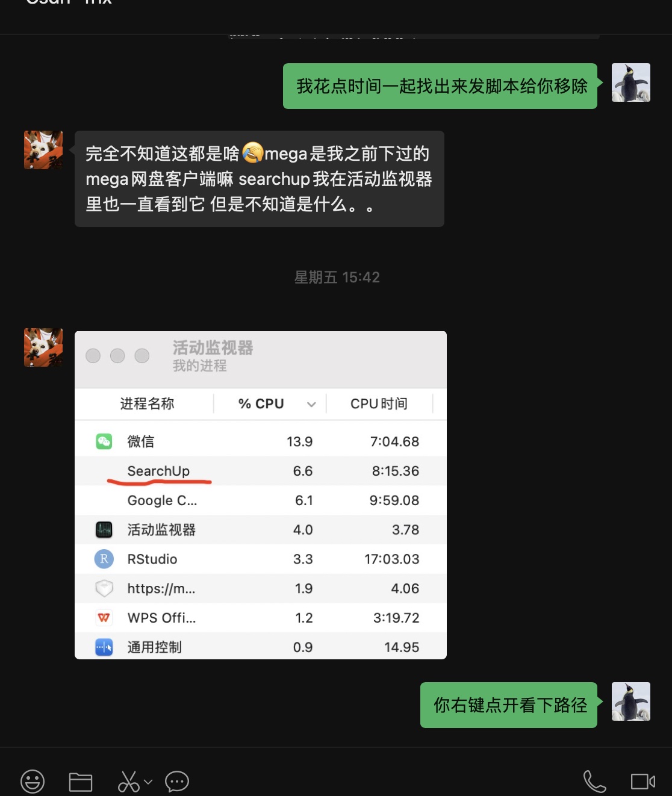Select the scissors screenshot tool
The image size is (672, 796).
click(x=128, y=782)
